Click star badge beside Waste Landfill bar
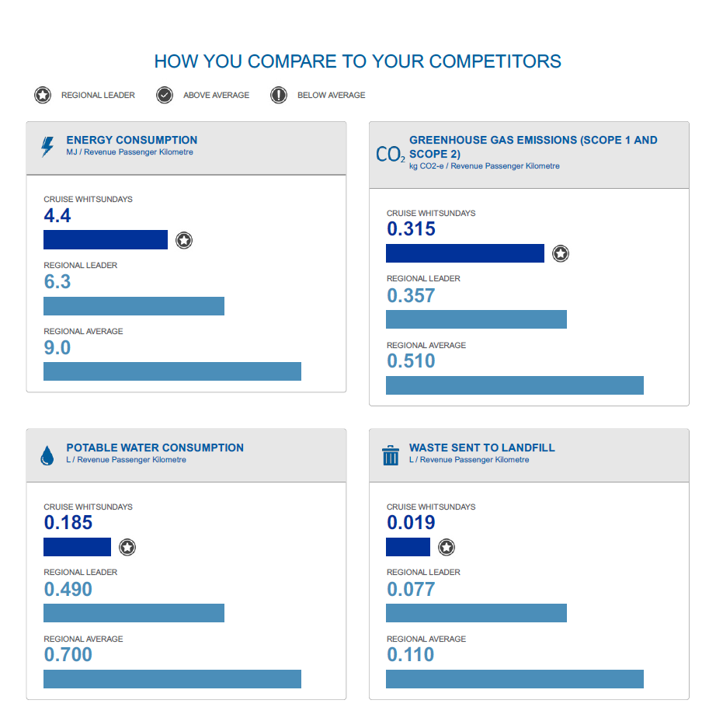This screenshot has width=716, height=728. 447,548
